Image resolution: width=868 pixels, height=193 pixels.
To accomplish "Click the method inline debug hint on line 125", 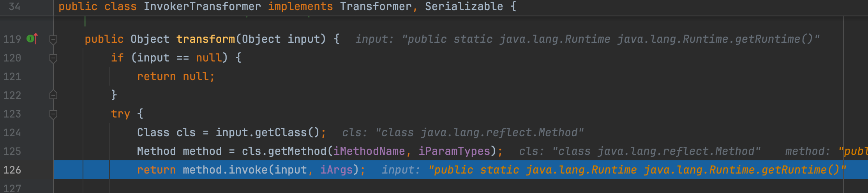I will click(x=826, y=151).
